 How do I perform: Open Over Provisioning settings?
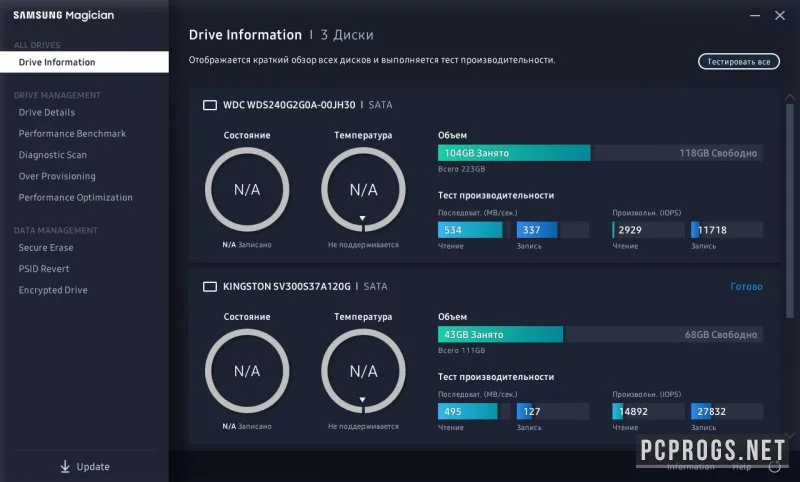[57, 176]
